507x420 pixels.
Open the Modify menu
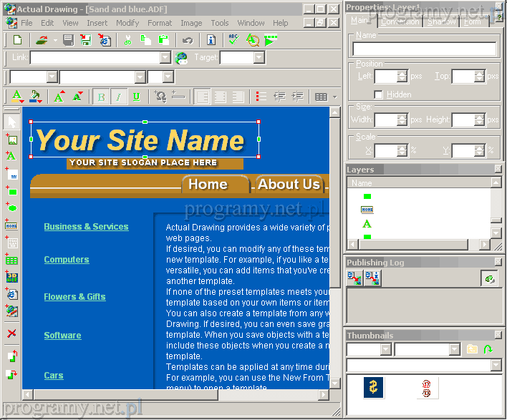point(127,23)
